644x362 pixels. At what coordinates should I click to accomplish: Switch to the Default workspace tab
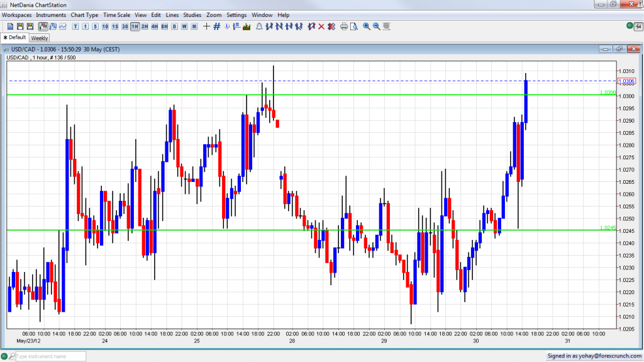tap(15, 37)
